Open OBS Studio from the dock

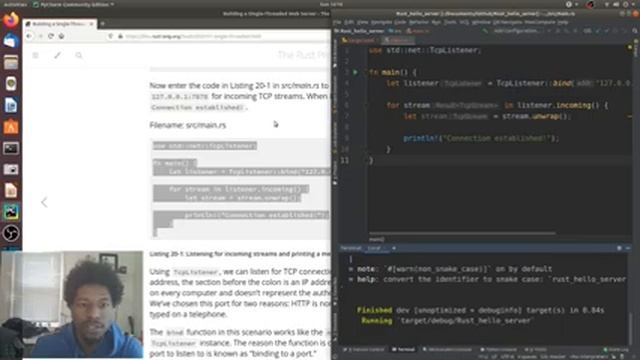click(x=11, y=233)
